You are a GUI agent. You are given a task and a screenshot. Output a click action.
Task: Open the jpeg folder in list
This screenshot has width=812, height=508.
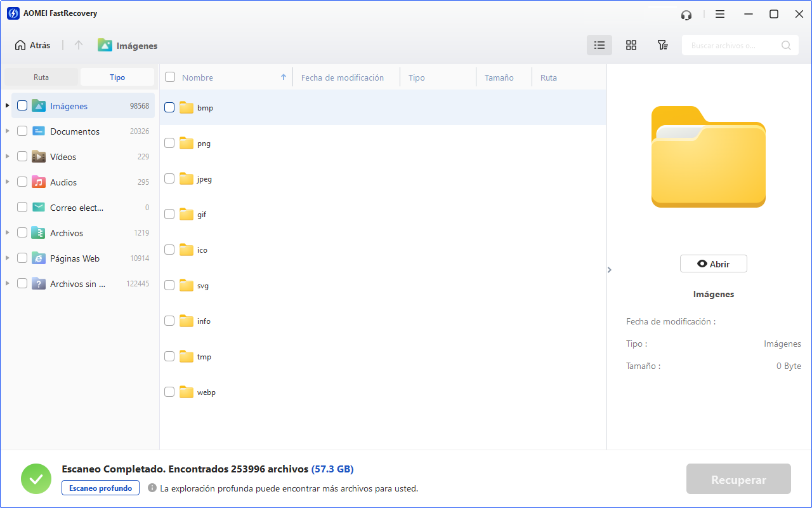tap(204, 179)
